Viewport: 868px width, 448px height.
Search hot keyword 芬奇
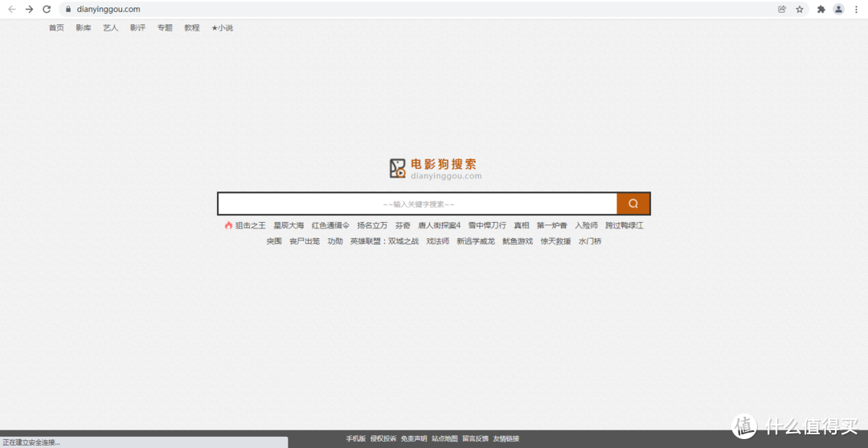click(x=403, y=225)
